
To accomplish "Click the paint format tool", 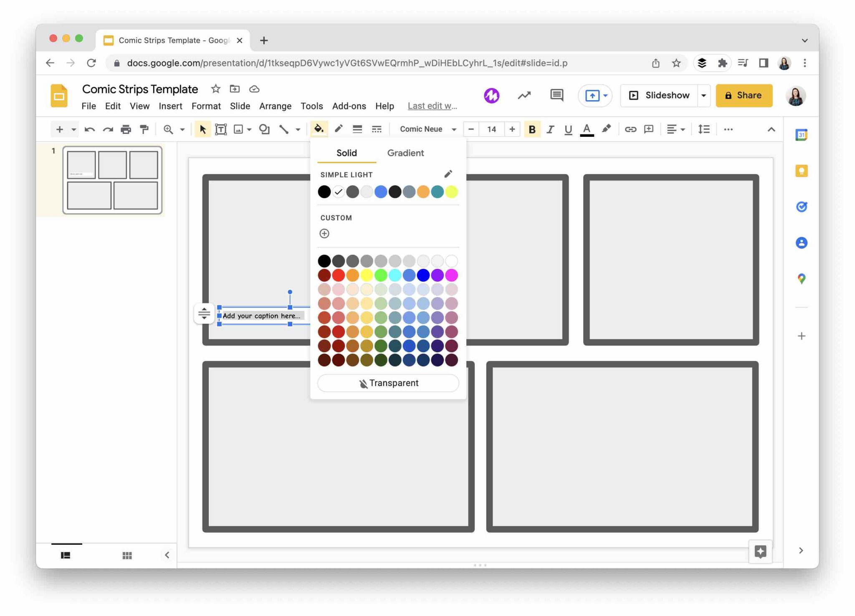I will click(x=144, y=129).
